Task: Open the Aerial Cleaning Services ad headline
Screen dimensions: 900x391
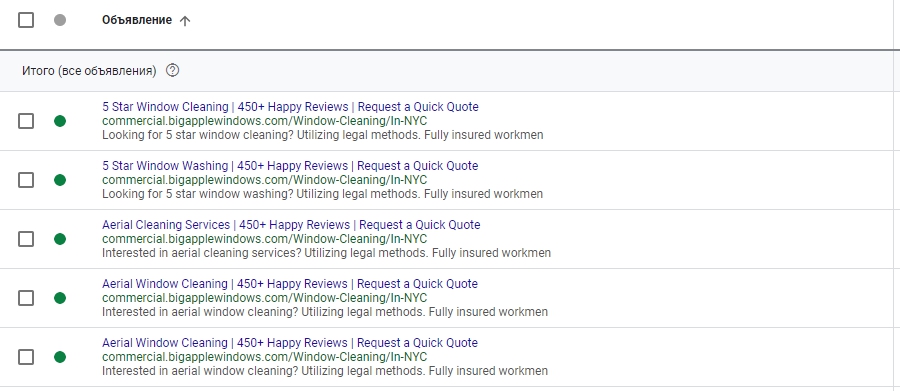Action: click(291, 225)
